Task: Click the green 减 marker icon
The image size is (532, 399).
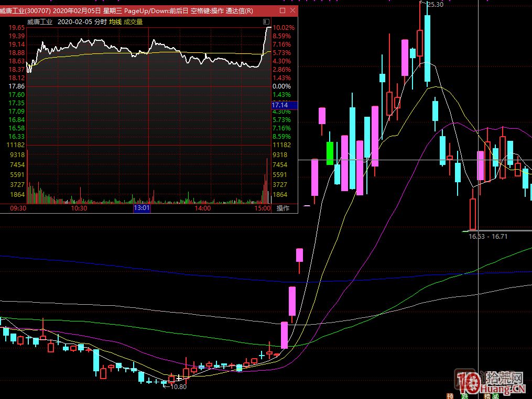Action: tap(496, 395)
